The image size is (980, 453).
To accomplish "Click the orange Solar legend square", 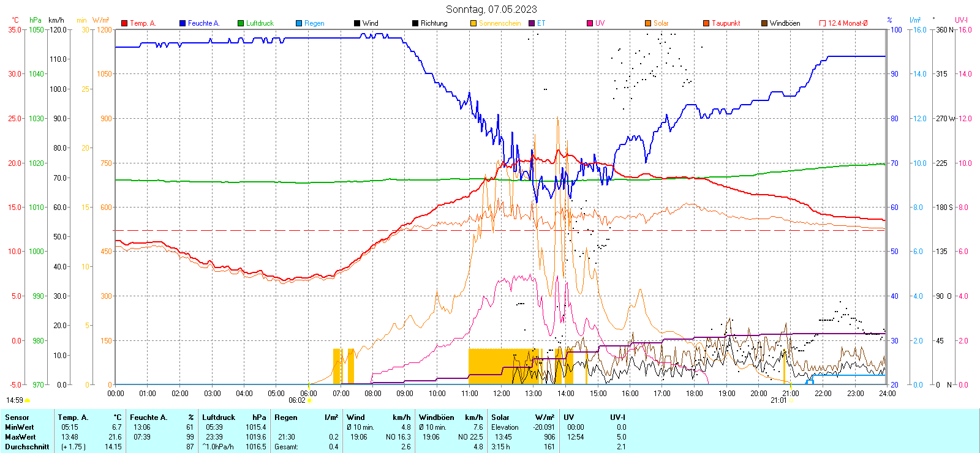I will tap(648, 23).
